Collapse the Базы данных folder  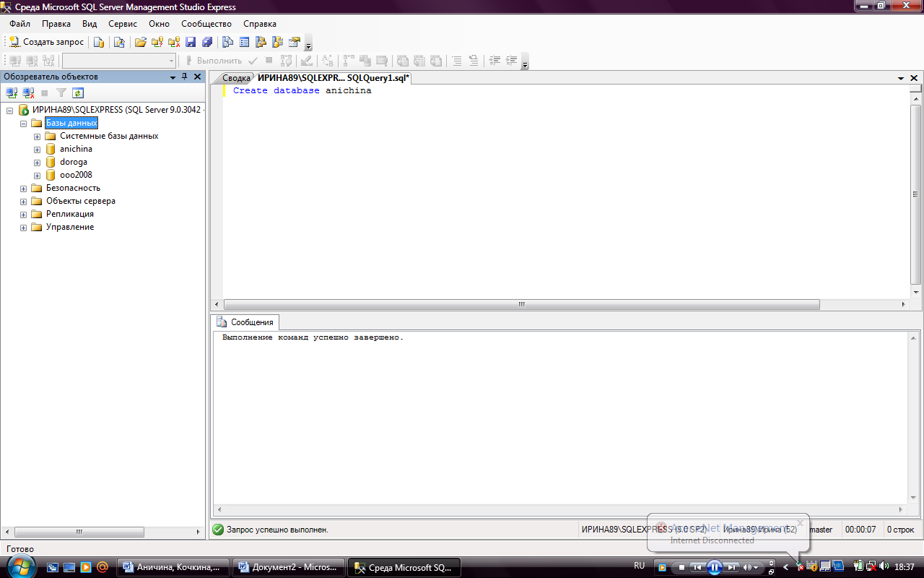click(23, 123)
